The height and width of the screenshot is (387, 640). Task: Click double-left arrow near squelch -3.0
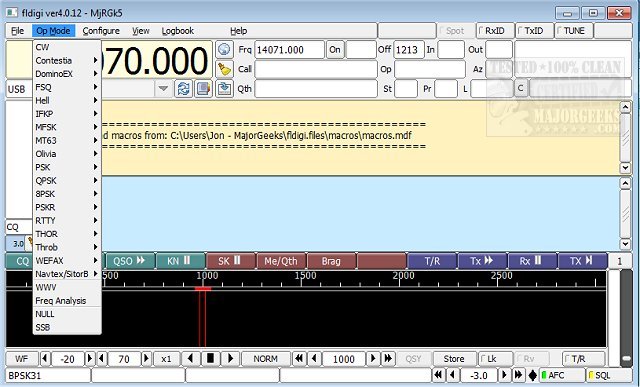pos(438,375)
